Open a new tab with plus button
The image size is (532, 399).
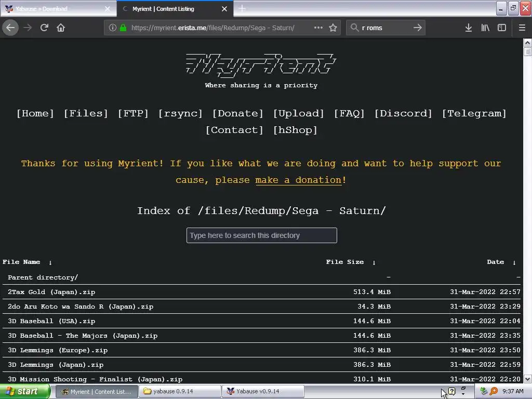(242, 8)
